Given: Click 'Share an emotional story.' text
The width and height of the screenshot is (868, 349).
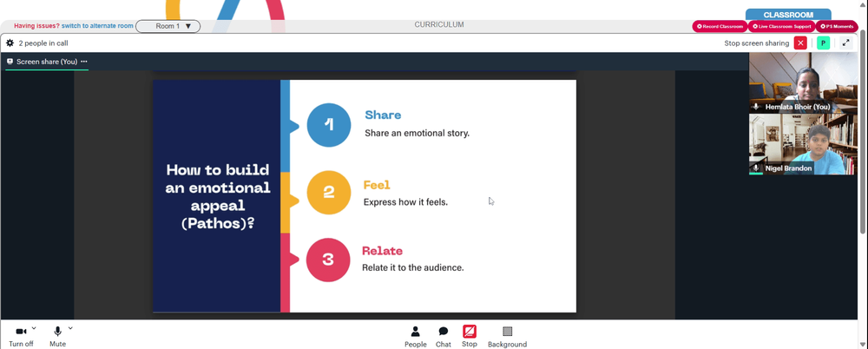Looking at the screenshot, I should click(x=417, y=134).
